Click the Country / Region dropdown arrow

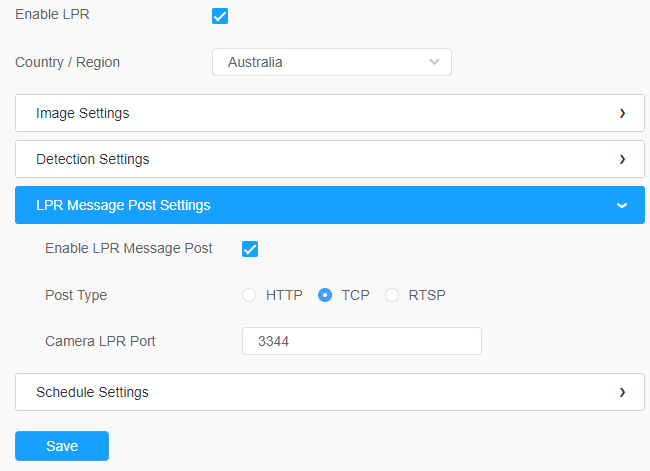(434, 62)
